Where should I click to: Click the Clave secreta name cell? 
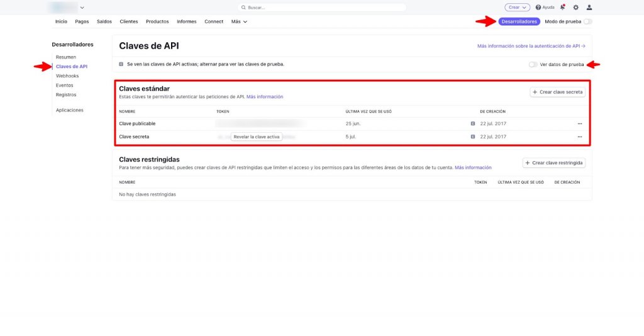click(x=134, y=137)
